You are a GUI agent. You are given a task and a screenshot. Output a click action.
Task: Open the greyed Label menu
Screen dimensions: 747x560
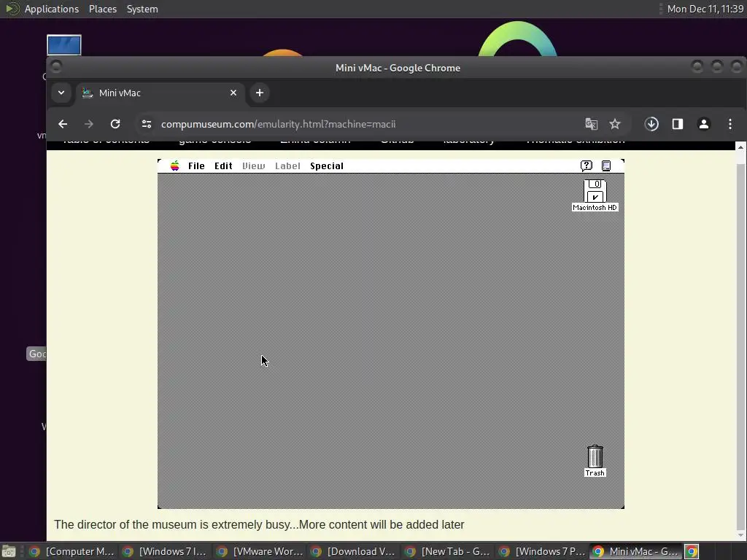287,166
